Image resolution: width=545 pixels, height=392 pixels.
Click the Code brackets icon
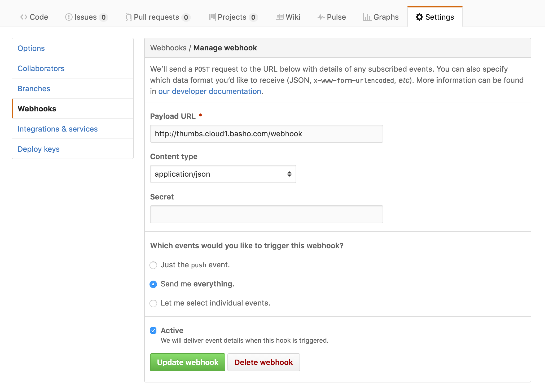coord(24,17)
